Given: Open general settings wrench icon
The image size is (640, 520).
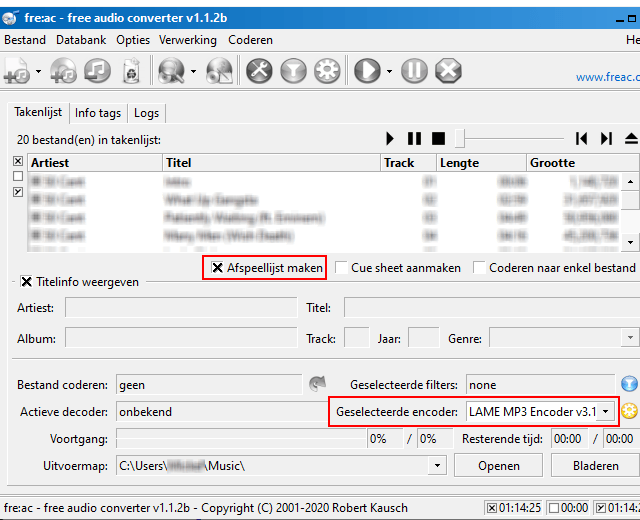Looking at the screenshot, I should point(259,71).
